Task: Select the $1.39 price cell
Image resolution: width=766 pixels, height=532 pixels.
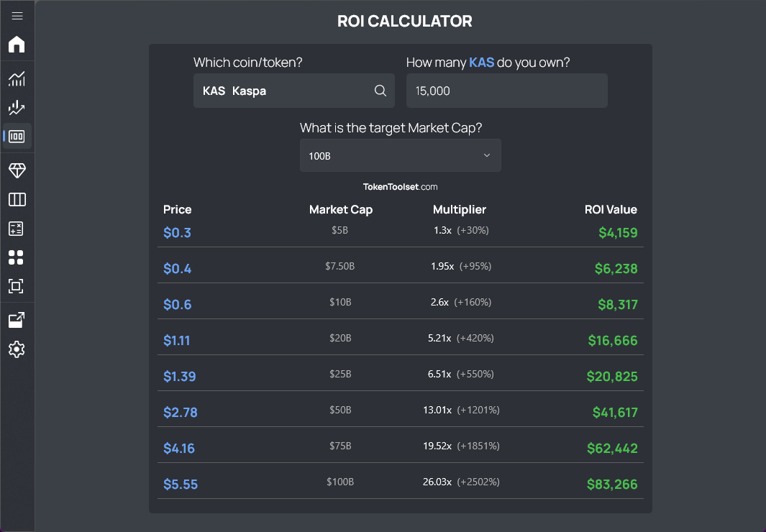Action: click(179, 377)
